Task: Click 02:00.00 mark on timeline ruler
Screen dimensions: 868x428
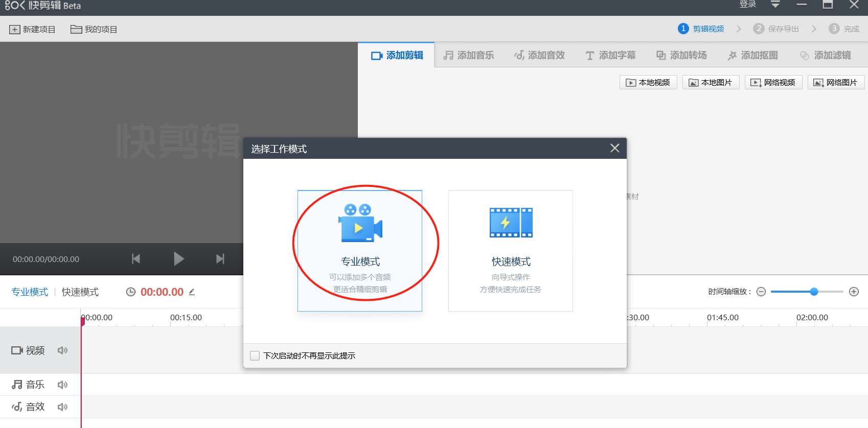Action: [812, 317]
